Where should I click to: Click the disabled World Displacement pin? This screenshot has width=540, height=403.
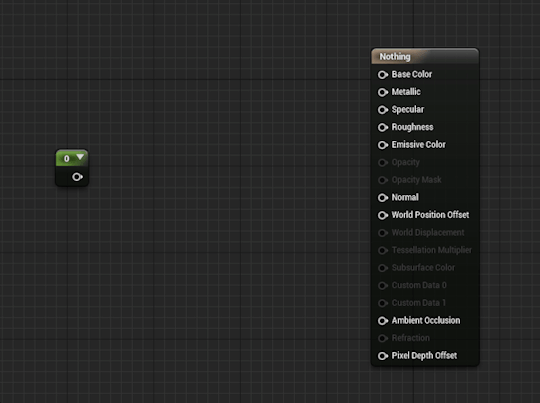tap(383, 233)
